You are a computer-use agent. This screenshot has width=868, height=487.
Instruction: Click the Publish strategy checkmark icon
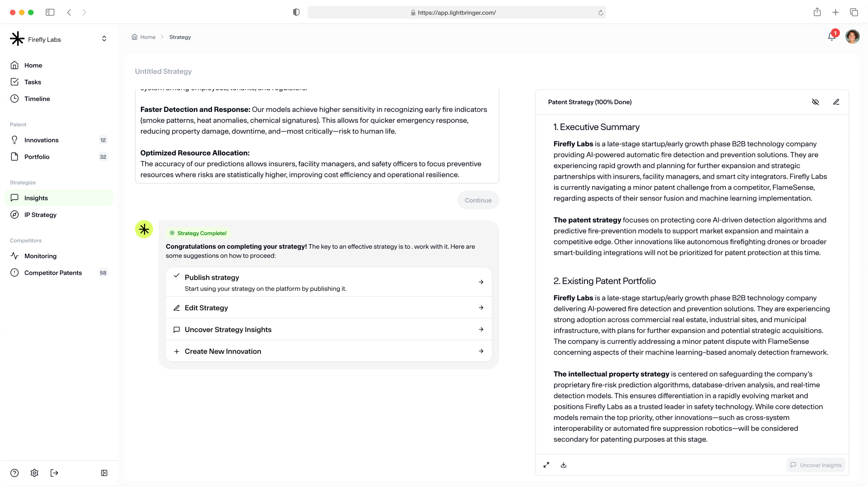[177, 275]
